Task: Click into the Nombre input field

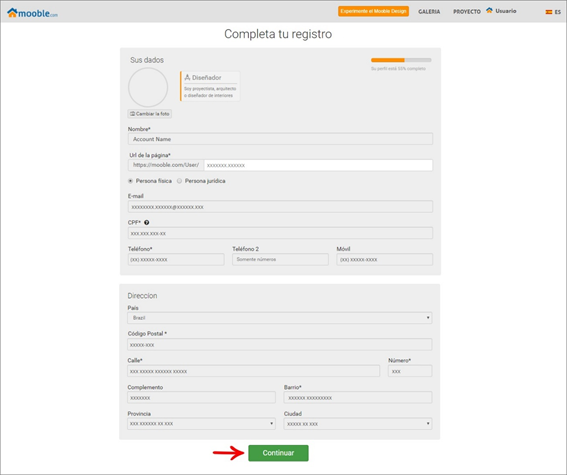Action: pos(280,139)
